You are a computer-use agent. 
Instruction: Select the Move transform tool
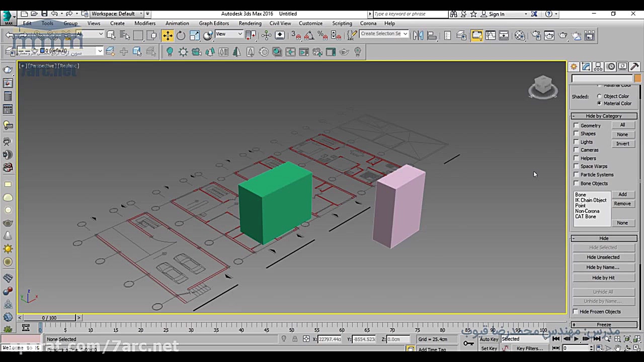pos(167,35)
